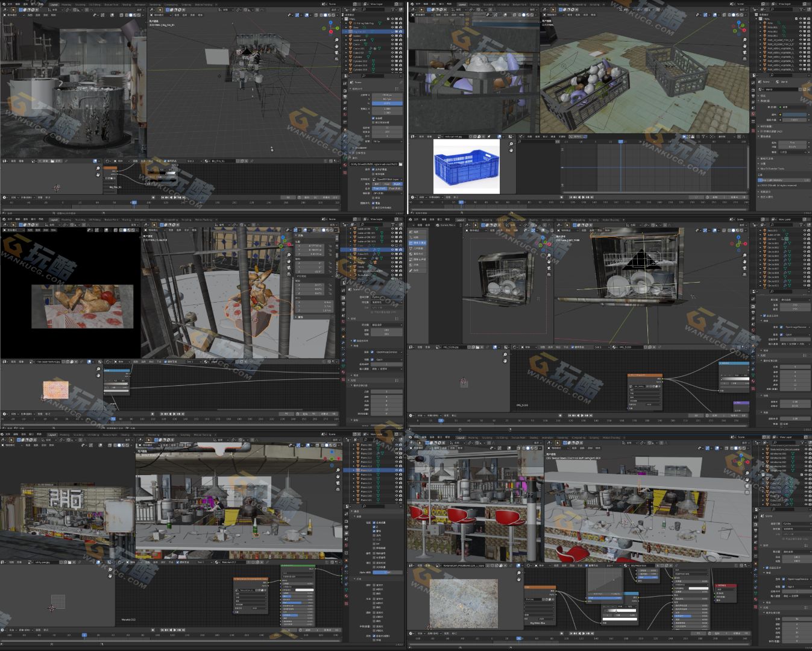Click Scene button in crate properties header

click(764, 82)
